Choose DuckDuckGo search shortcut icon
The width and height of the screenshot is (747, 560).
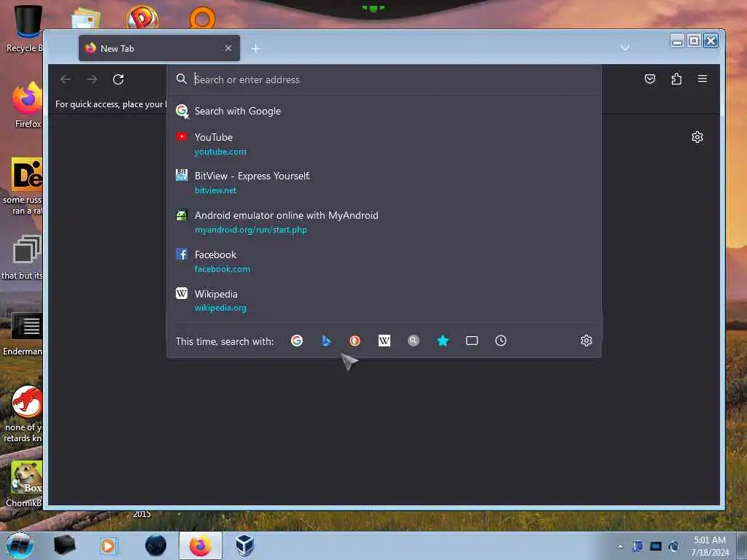355,341
